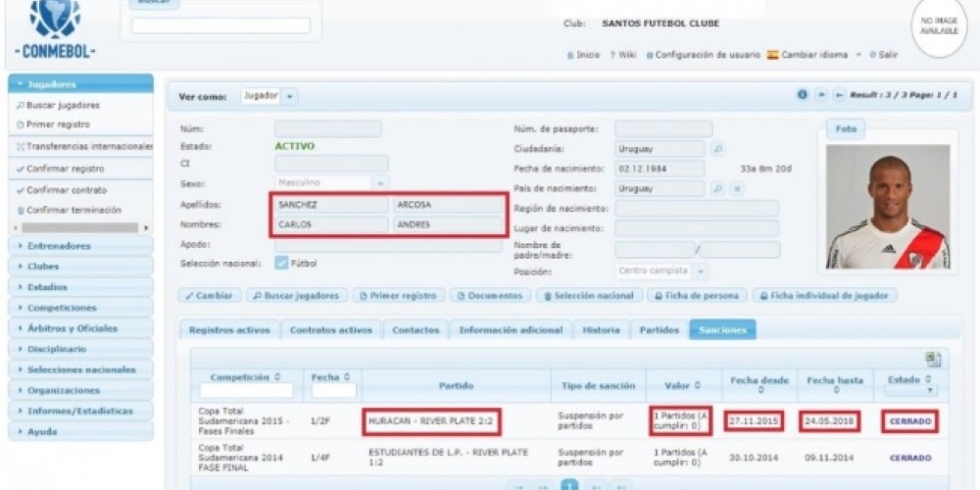
Task: Open the Contratos activos tab
Action: [x=330, y=330]
